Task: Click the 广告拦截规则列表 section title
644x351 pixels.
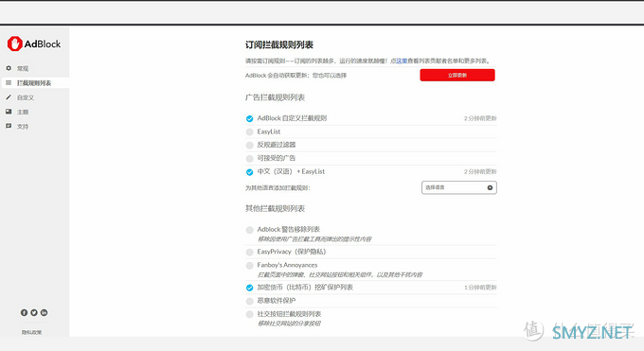Action: coord(275,97)
